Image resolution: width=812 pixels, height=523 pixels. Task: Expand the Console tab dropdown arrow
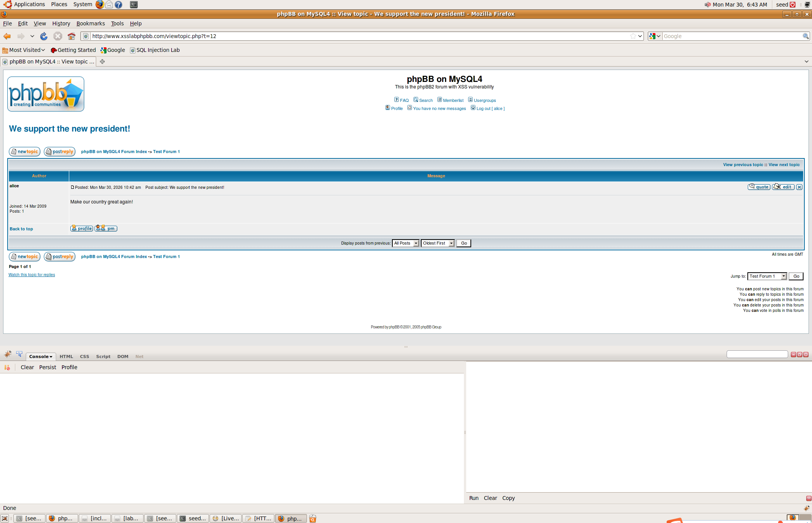51,357
